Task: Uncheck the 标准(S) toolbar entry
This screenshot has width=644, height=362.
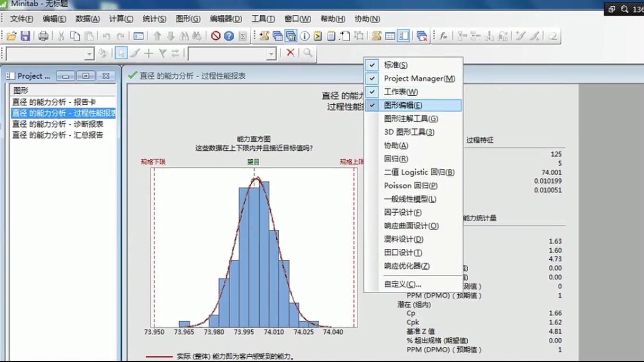Action: [x=413, y=65]
